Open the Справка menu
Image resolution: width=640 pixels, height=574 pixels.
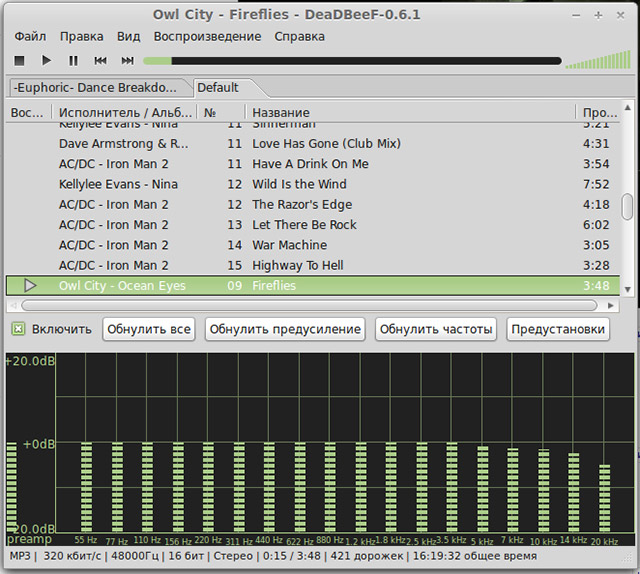[300, 36]
